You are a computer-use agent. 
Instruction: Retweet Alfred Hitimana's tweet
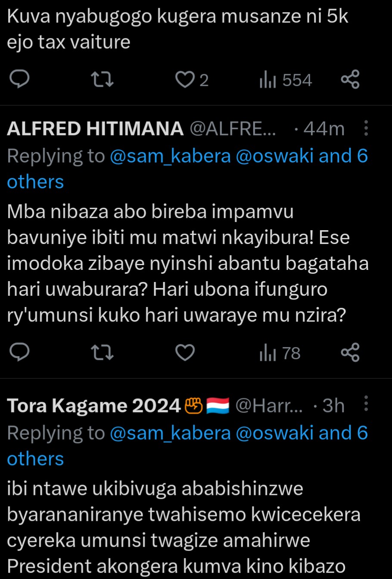pos(103,353)
